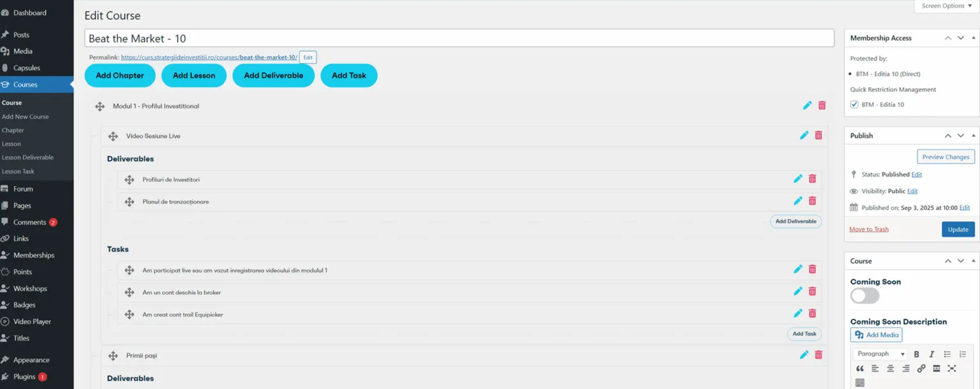Image resolution: width=980 pixels, height=389 pixels.
Task: Expand Screen Options panel
Action: (947, 6)
